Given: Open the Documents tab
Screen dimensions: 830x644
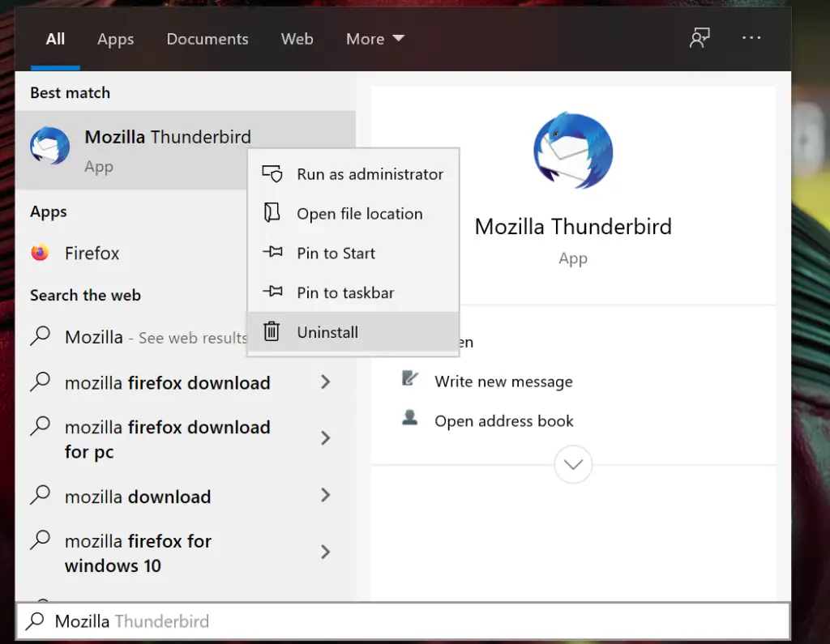Looking at the screenshot, I should (x=207, y=39).
